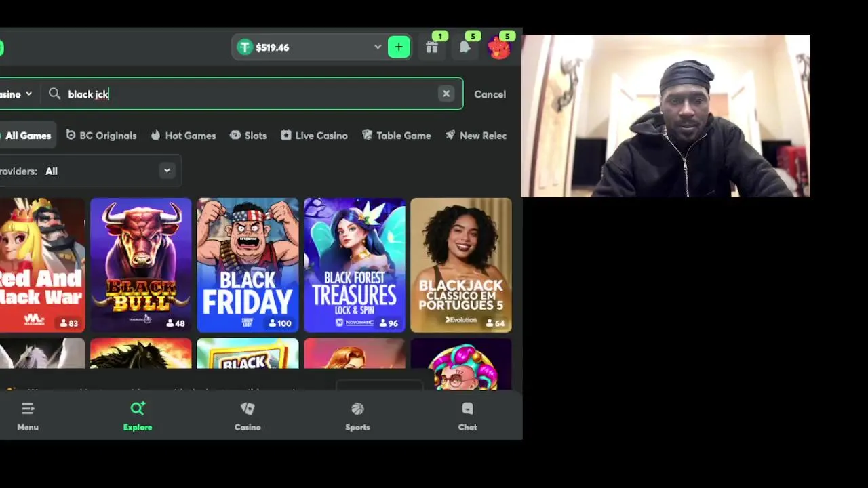
Task: Clear the search field with X icon
Action: pos(446,94)
